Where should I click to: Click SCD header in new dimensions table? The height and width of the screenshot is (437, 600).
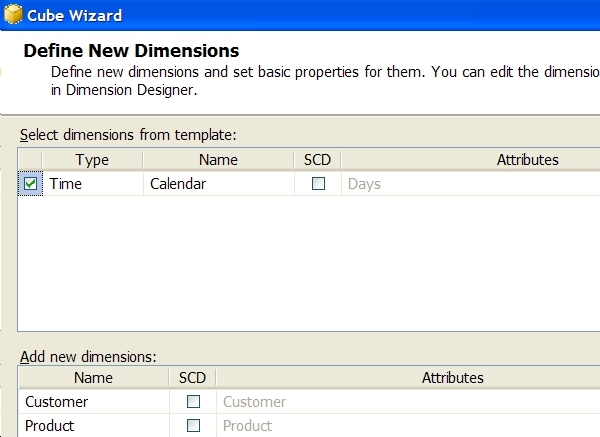click(x=192, y=378)
